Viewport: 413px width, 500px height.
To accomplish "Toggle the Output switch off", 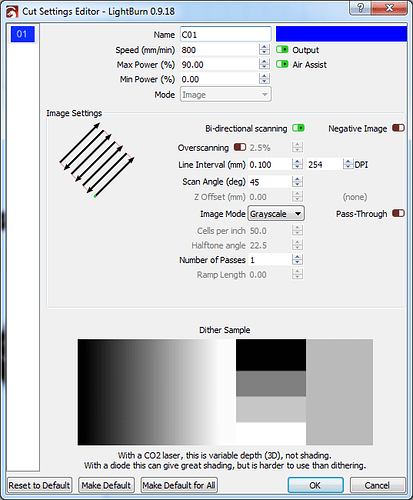I will tap(282, 50).
